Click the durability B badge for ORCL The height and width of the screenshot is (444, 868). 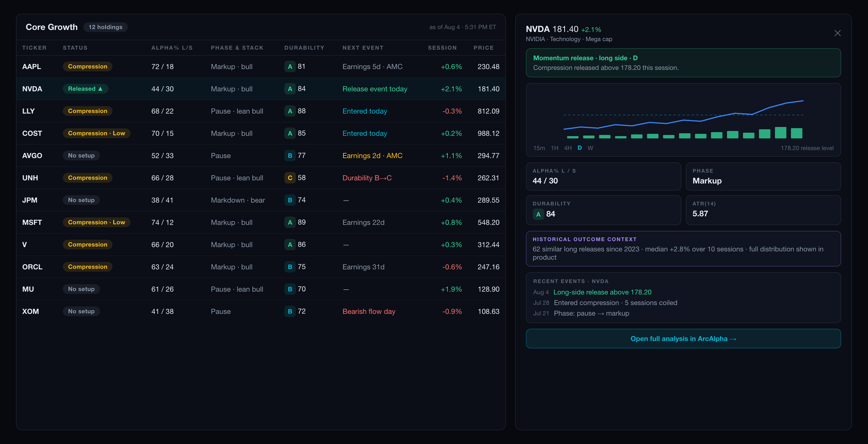pyautogui.click(x=290, y=267)
